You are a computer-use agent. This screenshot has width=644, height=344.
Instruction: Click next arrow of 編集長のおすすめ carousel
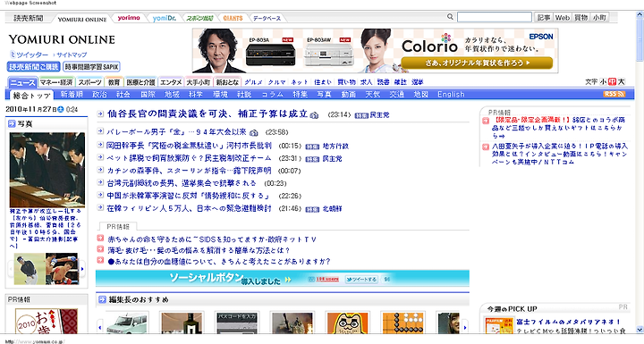coord(465,327)
